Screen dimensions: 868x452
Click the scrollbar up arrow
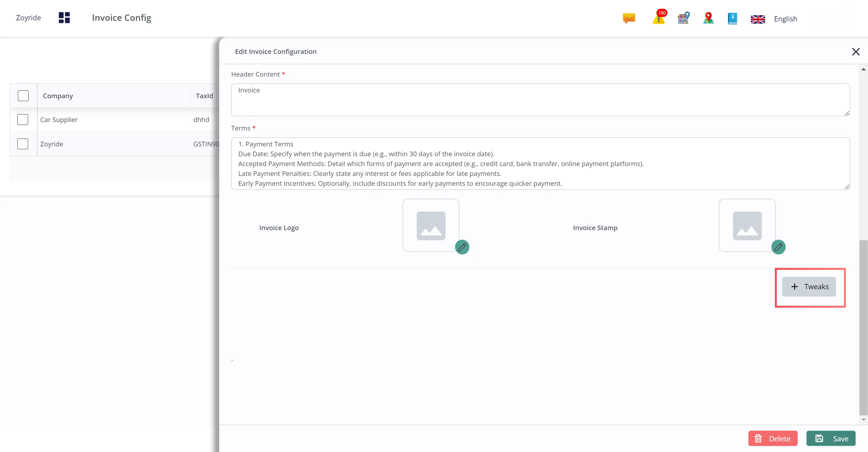[x=863, y=69]
